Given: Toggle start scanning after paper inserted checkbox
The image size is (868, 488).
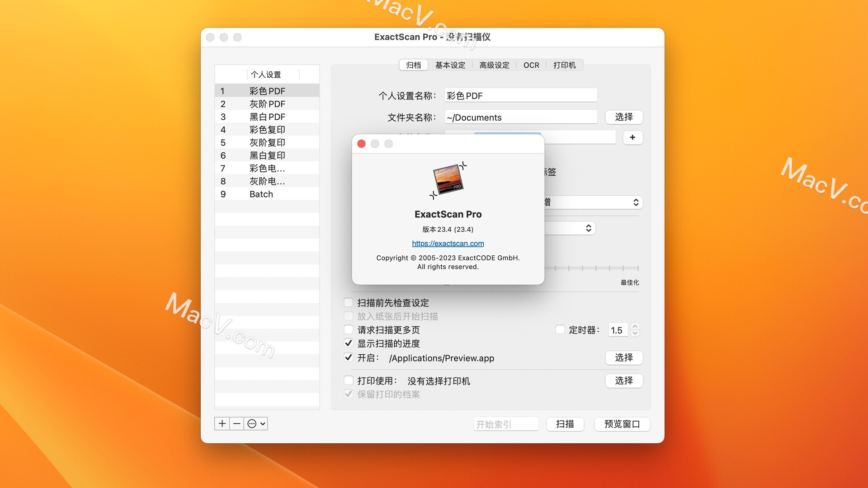Looking at the screenshot, I should pos(349,316).
